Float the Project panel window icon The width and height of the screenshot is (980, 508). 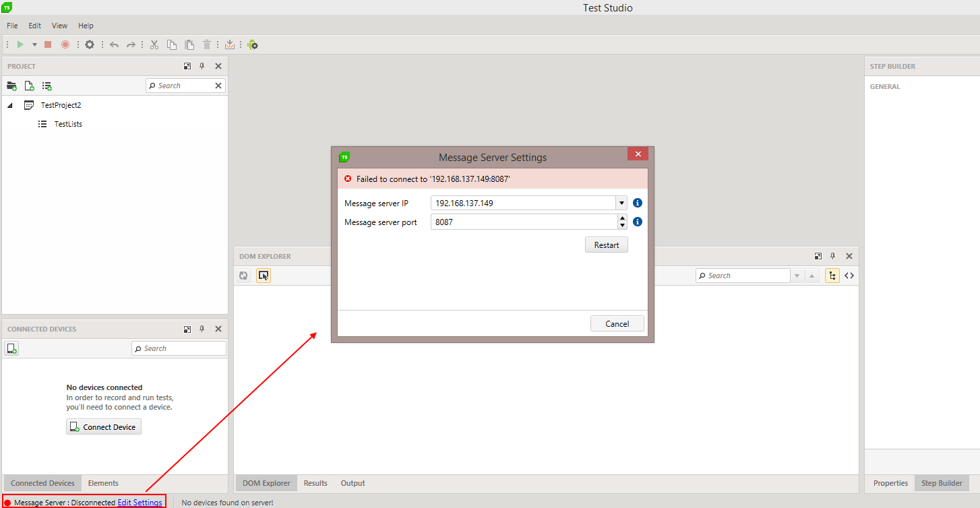point(187,66)
